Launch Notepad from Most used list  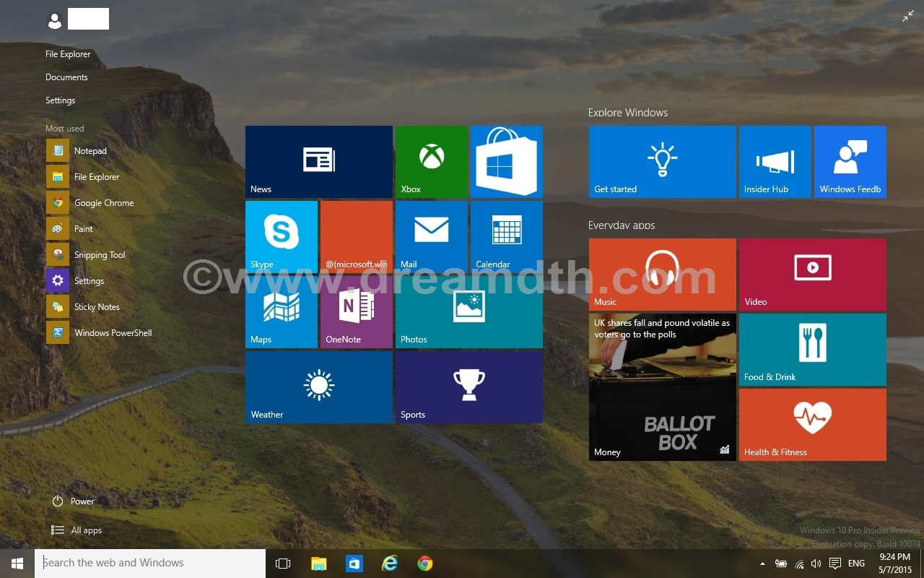coord(76,151)
